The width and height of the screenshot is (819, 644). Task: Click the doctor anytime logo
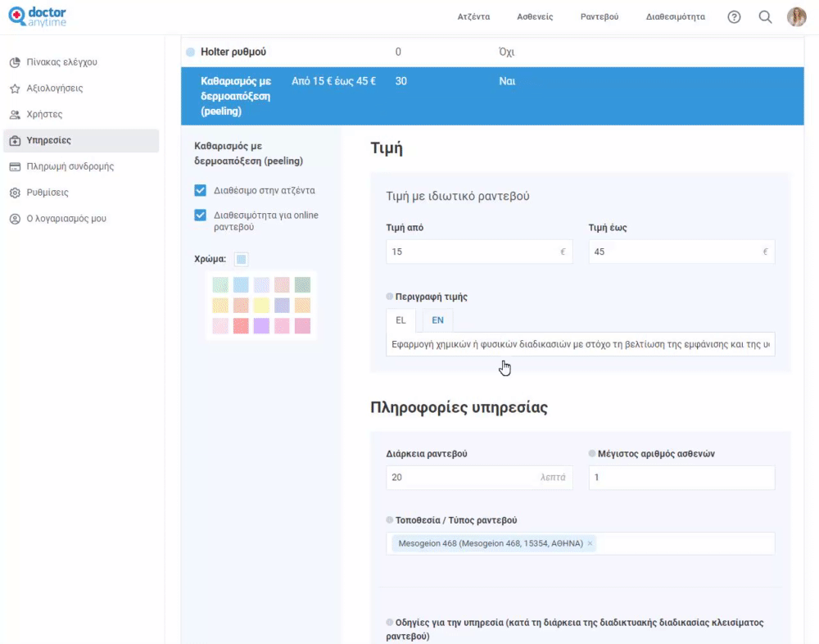[x=37, y=16]
